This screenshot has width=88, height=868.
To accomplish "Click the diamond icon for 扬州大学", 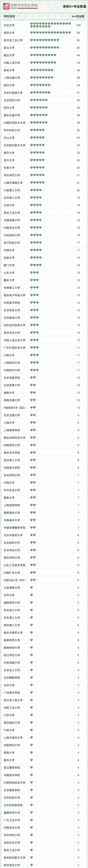I will [32, 760].
